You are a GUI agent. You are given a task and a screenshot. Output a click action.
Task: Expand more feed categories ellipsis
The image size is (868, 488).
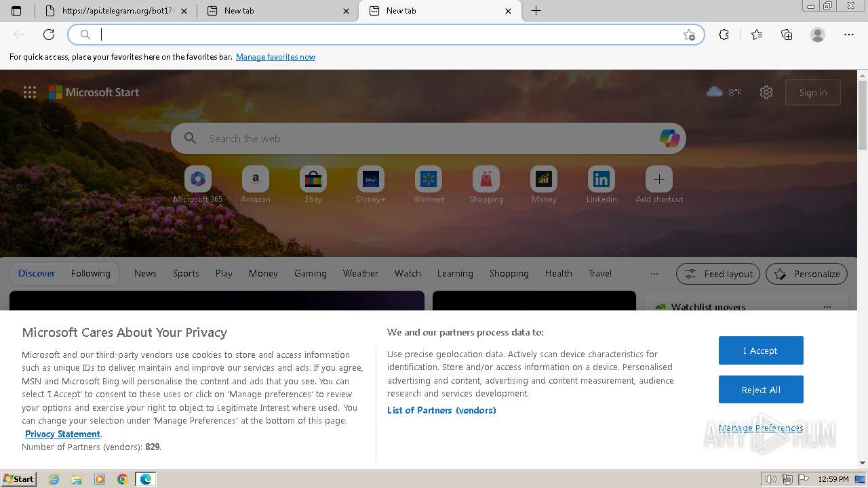654,274
